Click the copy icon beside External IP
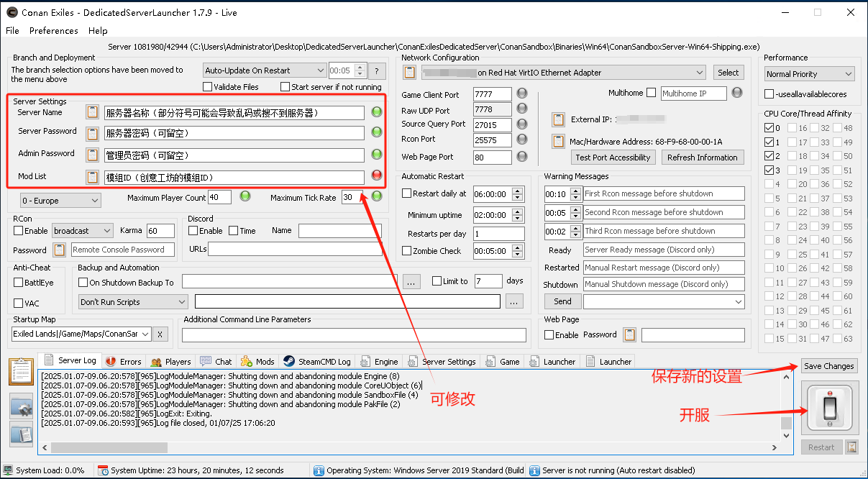The image size is (868, 479). (x=558, y=119)
